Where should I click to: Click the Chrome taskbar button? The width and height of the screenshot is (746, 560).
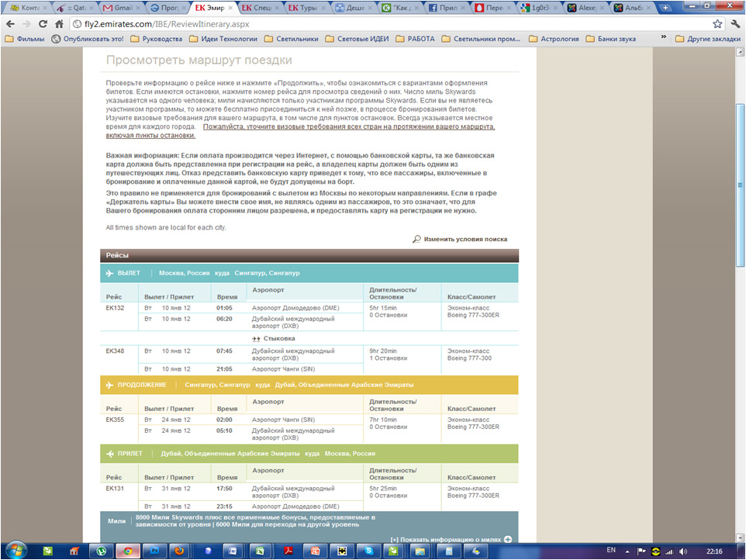127,551
